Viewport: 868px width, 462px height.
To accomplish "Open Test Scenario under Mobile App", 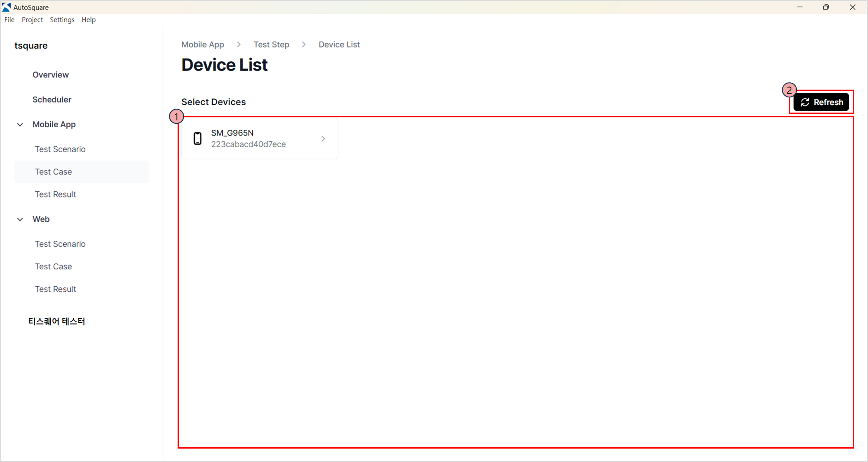I will click(x=60, y=149).
